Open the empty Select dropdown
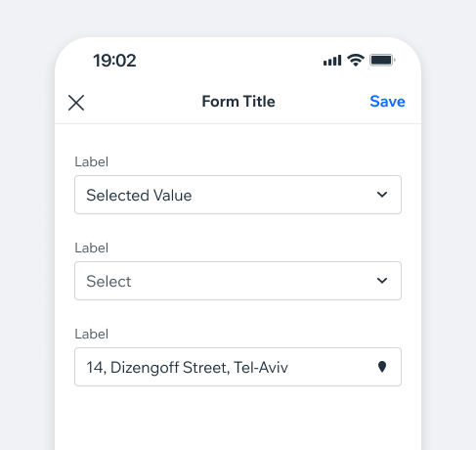Screen dimensions: 476x450 point(238,281)
